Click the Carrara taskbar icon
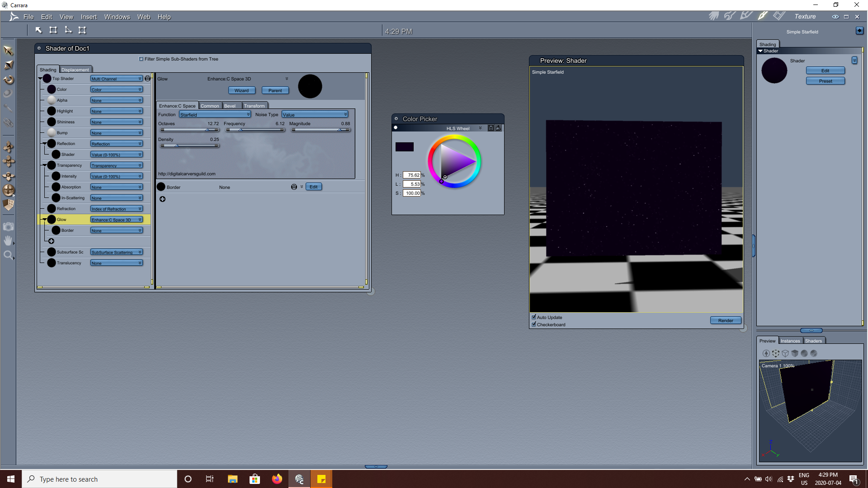The image size is (868, 488). pyautogui.click(x=299, y=479)
